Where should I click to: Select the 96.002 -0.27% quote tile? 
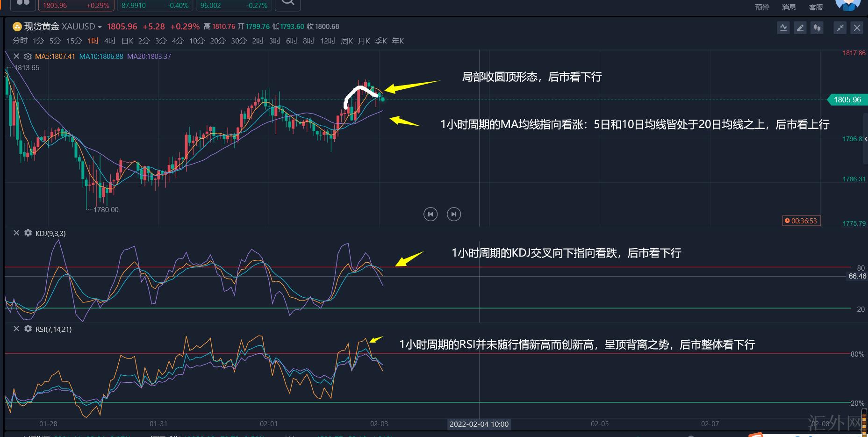coord(234,5)
